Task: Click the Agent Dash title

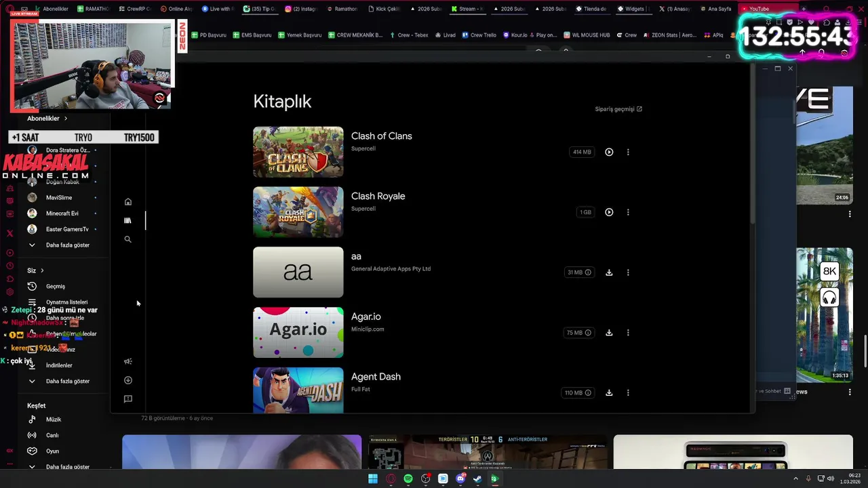Action: (x=376, y=377)
